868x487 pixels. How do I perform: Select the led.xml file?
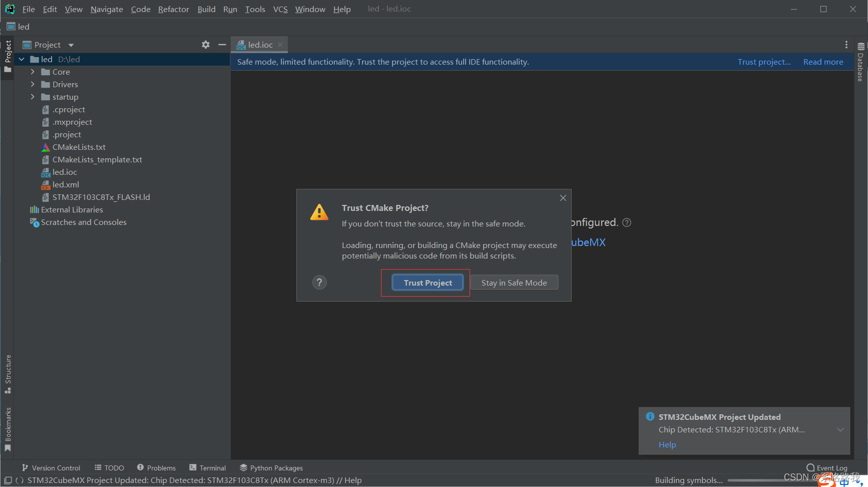pos(66,185)
